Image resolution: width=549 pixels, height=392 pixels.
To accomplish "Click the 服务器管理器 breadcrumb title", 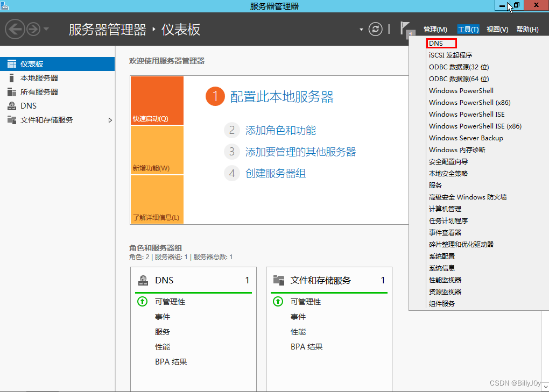I will click(108, 30).
